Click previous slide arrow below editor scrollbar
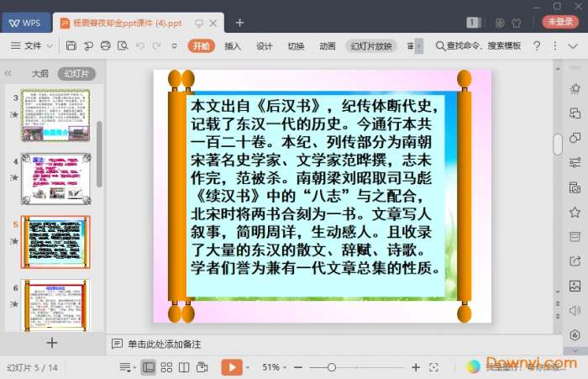The height and width of the screenshot is (379, 588). (x=558, y=303)
